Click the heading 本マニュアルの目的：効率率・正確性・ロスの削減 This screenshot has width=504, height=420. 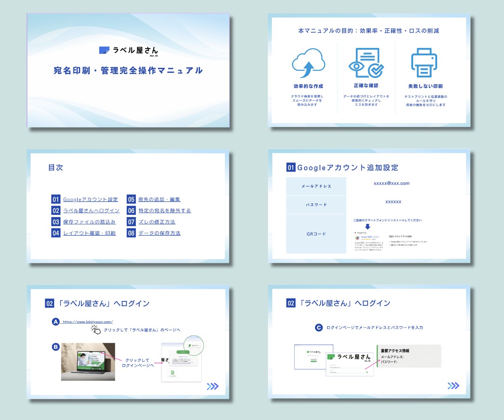tap(368, 31)
